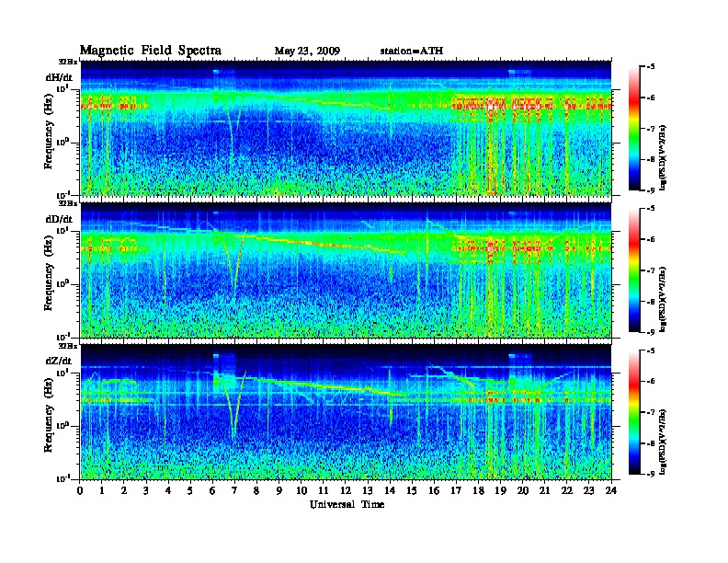Click the "-6" value on the dZ/dt color bar

[x=651, y=382]
